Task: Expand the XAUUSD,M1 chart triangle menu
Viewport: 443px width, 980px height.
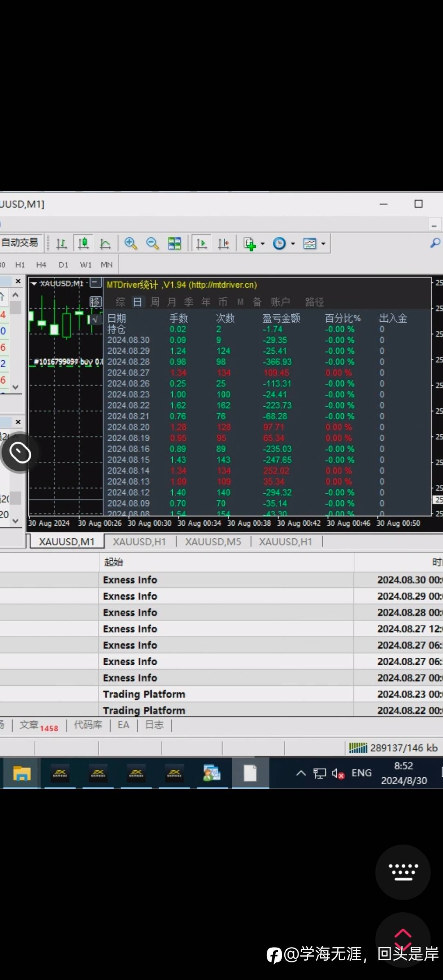Action: tap(34, 284)
